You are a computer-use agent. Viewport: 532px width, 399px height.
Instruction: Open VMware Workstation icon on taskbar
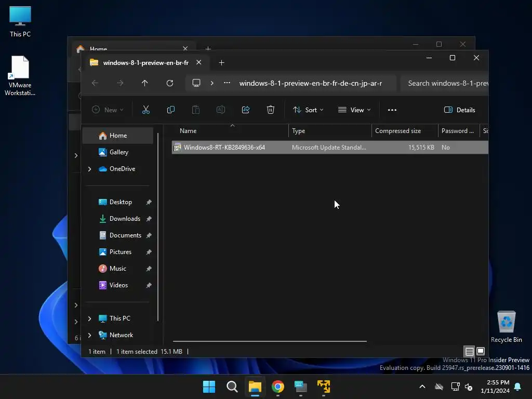coord(324,387)
